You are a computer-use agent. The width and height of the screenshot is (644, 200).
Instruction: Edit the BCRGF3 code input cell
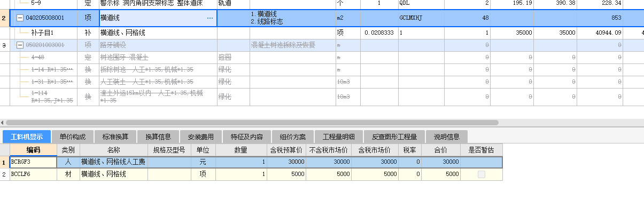[x=33, y=162]
